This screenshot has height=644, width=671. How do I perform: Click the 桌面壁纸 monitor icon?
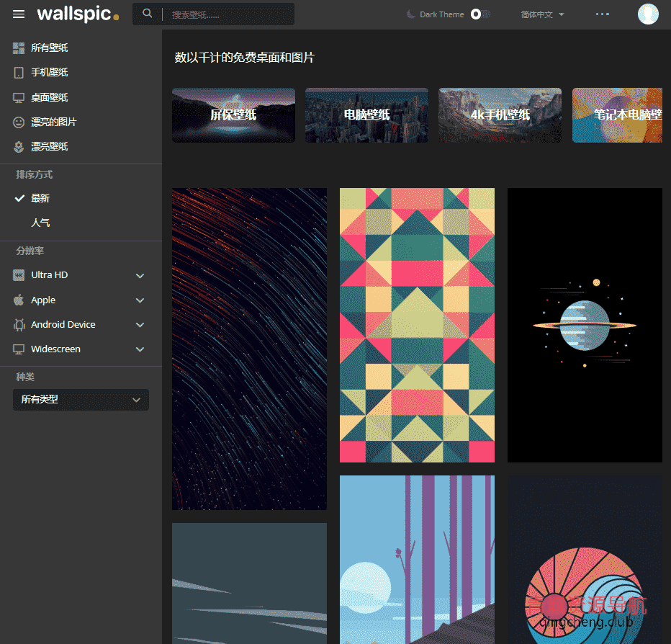coord(19,98)
